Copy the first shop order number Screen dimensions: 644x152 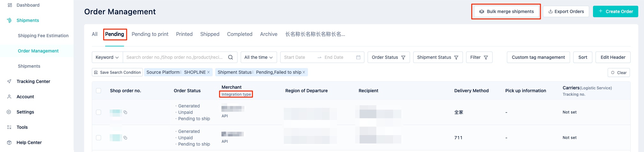[x=125, y=112]
